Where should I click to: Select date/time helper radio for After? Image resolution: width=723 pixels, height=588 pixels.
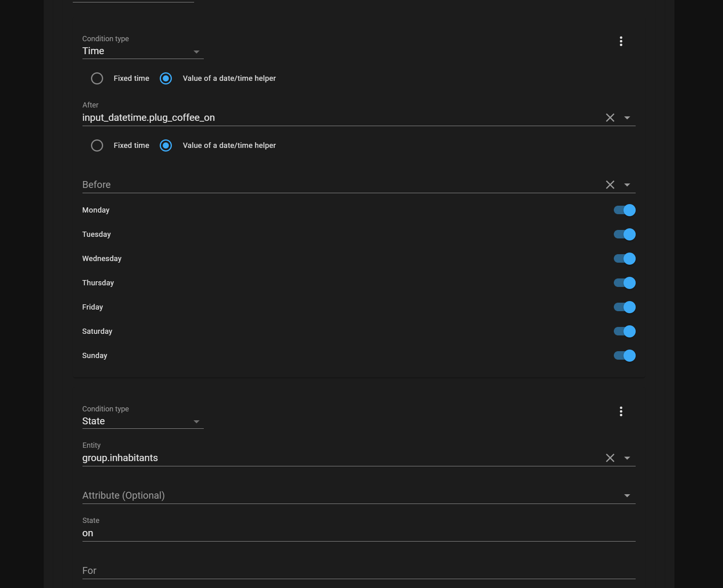pyautogui.click(x=166, y=78)
